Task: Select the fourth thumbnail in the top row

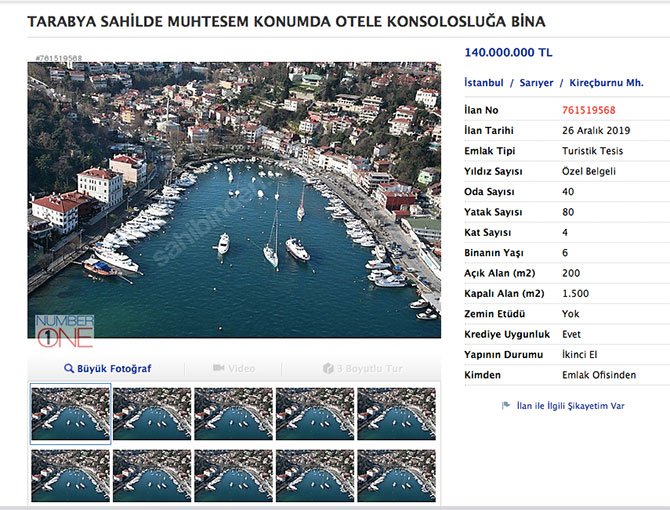Action: click(x=315, y=414)
